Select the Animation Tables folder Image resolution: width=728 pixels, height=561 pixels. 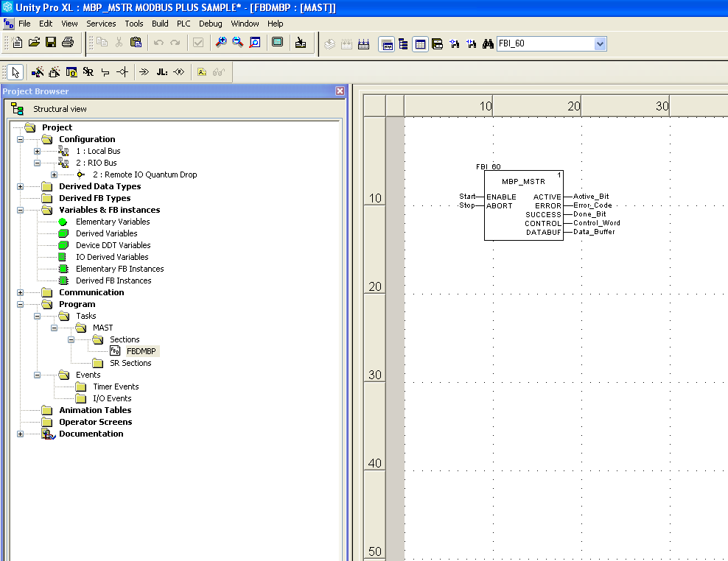pos(95,410)
